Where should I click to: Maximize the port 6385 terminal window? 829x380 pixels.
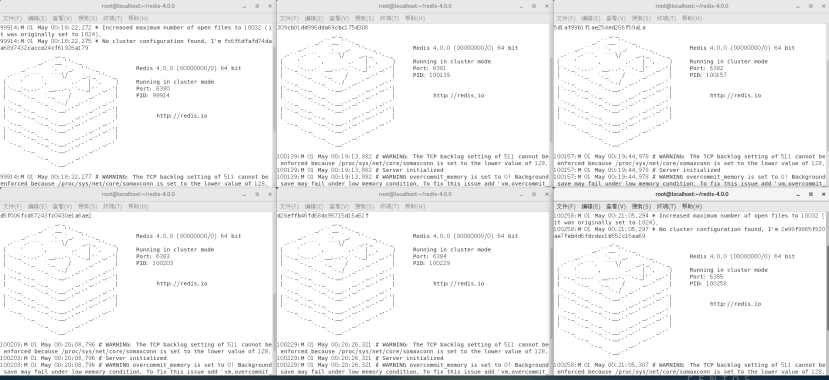pos(810,194)
